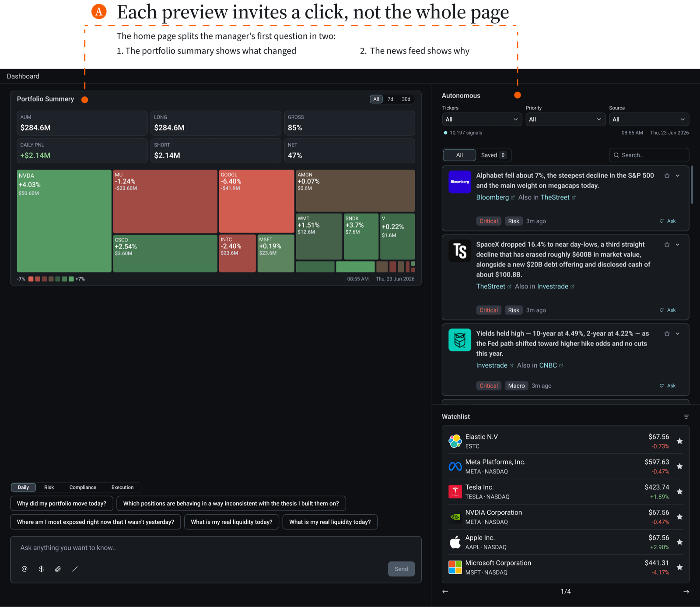Switch portfolio range to 30d

406,99
